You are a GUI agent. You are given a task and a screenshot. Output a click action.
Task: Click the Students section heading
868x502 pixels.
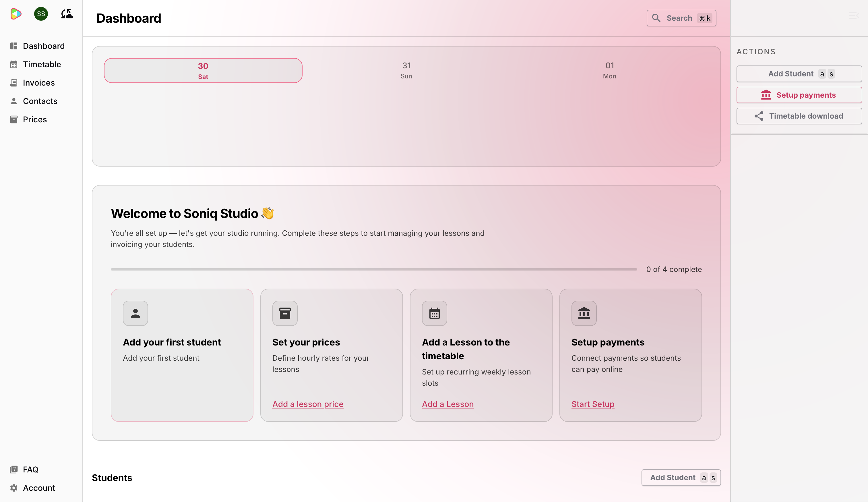pos(112,478)
